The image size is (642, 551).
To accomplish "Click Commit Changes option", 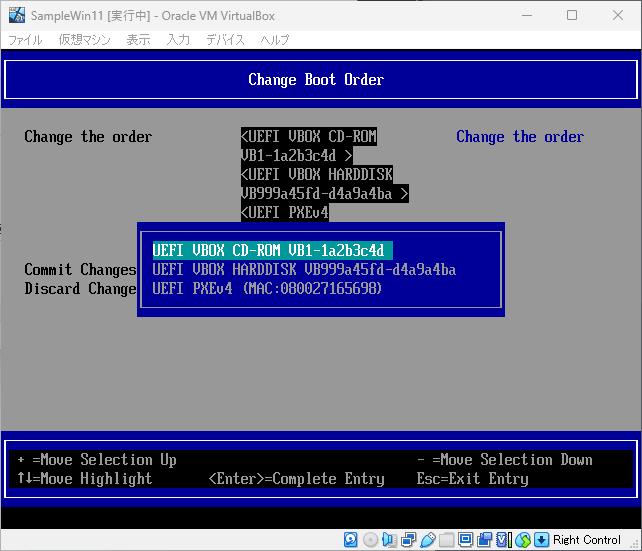I will click(x=80, y=269).
